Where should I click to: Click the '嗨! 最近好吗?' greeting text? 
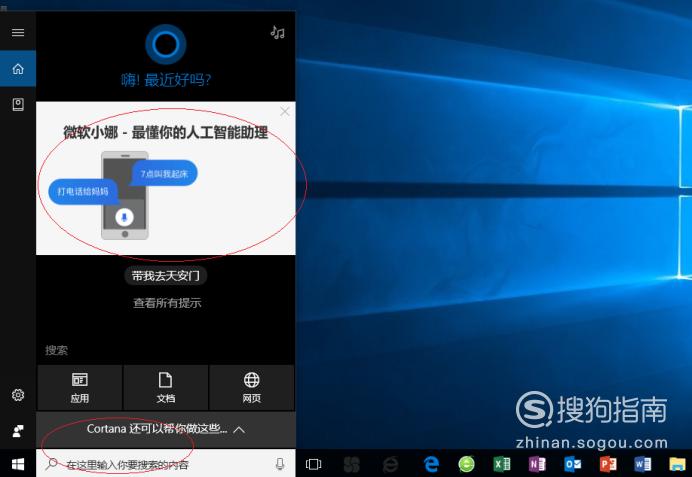[x=166, y=80]
